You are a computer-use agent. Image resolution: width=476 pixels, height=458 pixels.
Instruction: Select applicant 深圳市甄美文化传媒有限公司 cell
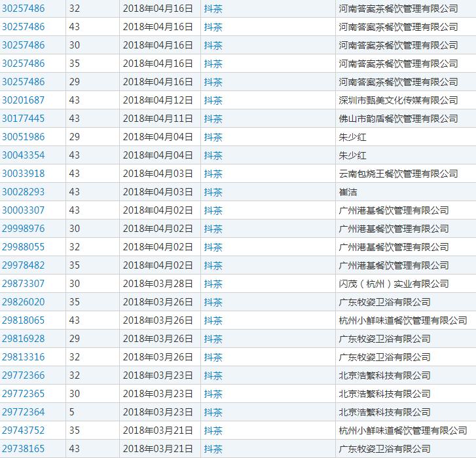pos(398,100)
